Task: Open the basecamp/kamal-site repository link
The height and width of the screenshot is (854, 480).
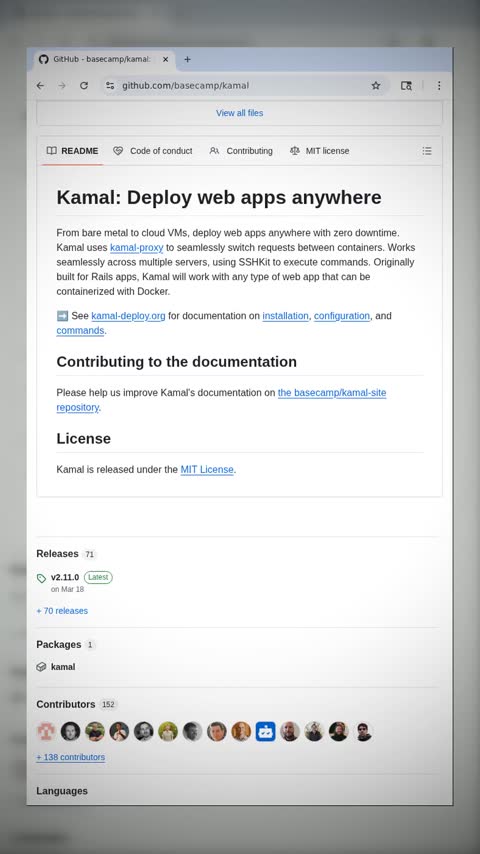Action: pos(332,393)
